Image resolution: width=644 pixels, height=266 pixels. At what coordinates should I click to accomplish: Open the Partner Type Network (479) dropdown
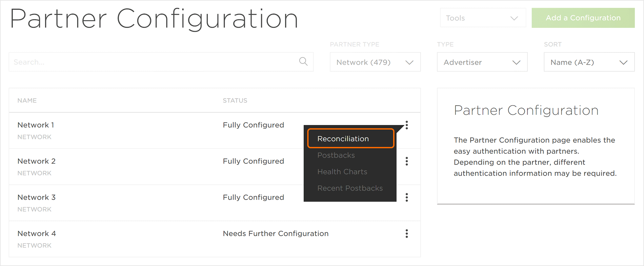coord(375,62)
